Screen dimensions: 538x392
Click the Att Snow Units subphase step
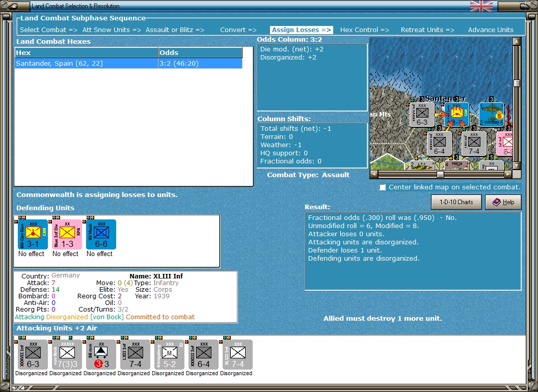tap(112, 30)
